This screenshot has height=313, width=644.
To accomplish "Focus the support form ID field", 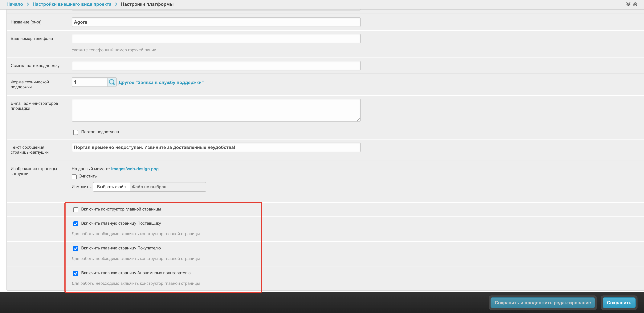I will click(x=89, y=82).
